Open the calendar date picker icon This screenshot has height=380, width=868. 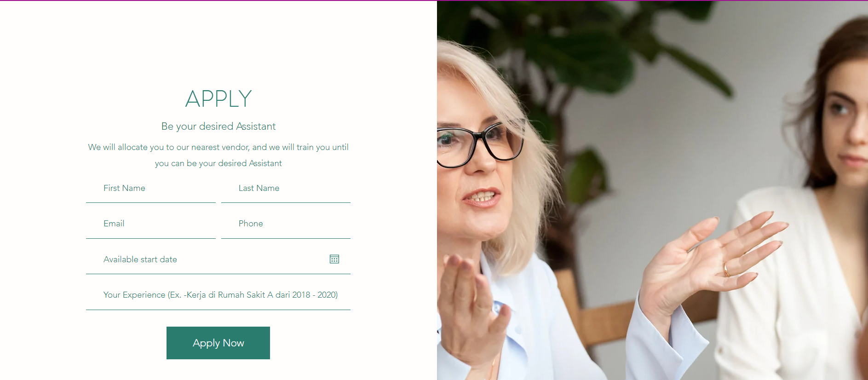(x=334, y=259)
